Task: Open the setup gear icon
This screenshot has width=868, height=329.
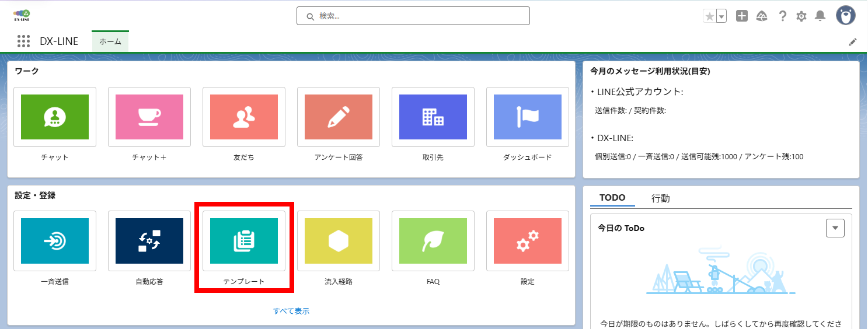Action: point(801,16)
